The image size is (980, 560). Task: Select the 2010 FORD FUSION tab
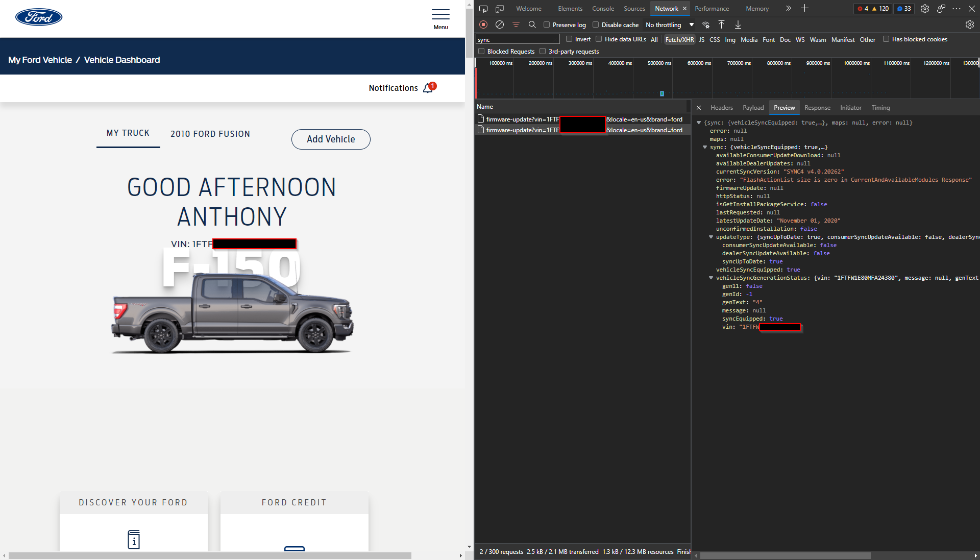click(x=210, y=134)
